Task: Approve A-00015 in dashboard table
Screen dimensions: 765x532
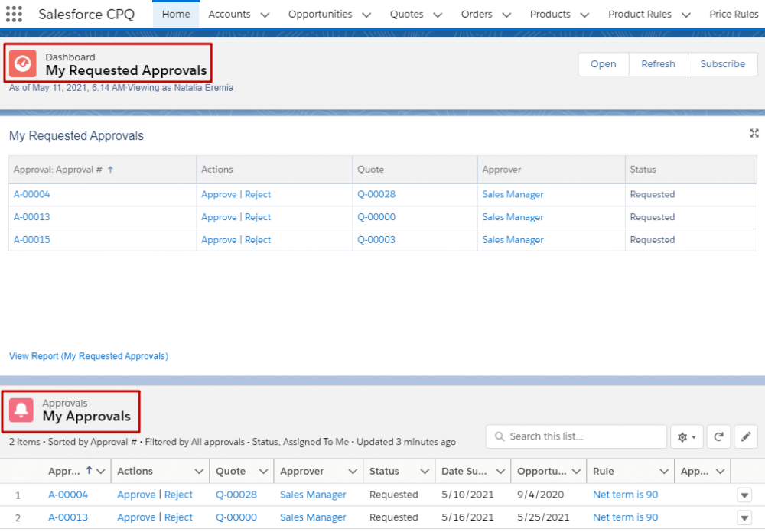Action: point(219,240)
